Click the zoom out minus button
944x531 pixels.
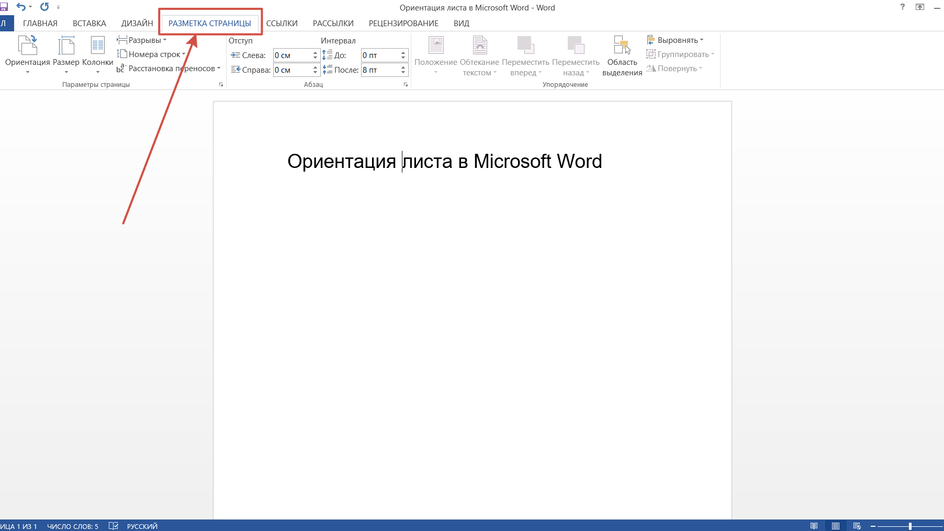[873, 526]
